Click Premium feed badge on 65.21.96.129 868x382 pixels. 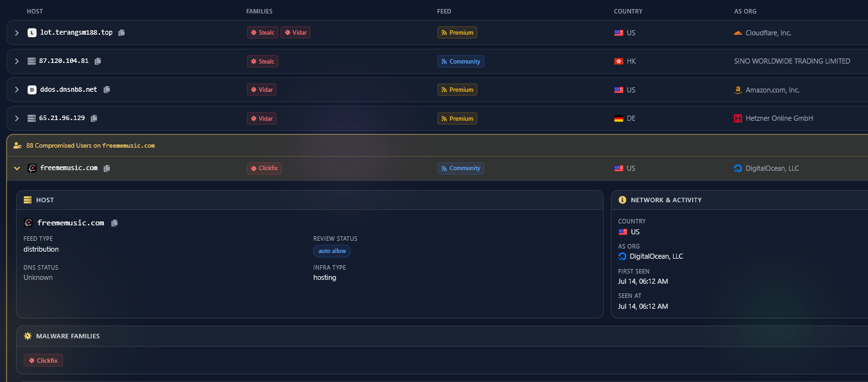point(457,119)
